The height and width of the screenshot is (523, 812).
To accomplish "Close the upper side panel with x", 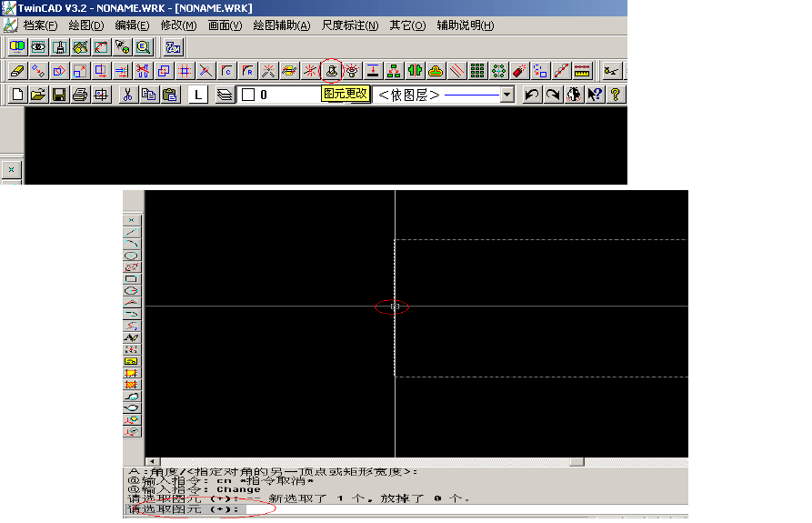I will 12,169.
